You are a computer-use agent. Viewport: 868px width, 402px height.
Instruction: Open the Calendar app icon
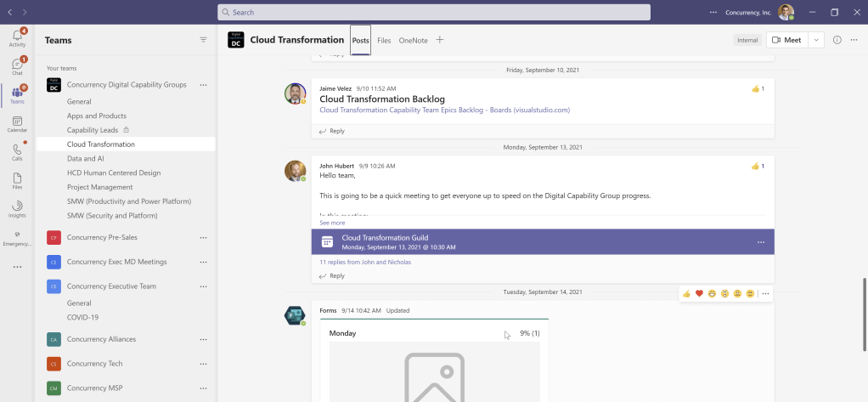click(x=17, y=124)
